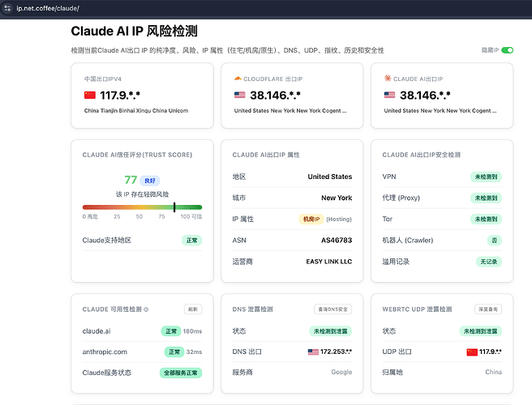Click the trust score gradient bar

point(142,207)
